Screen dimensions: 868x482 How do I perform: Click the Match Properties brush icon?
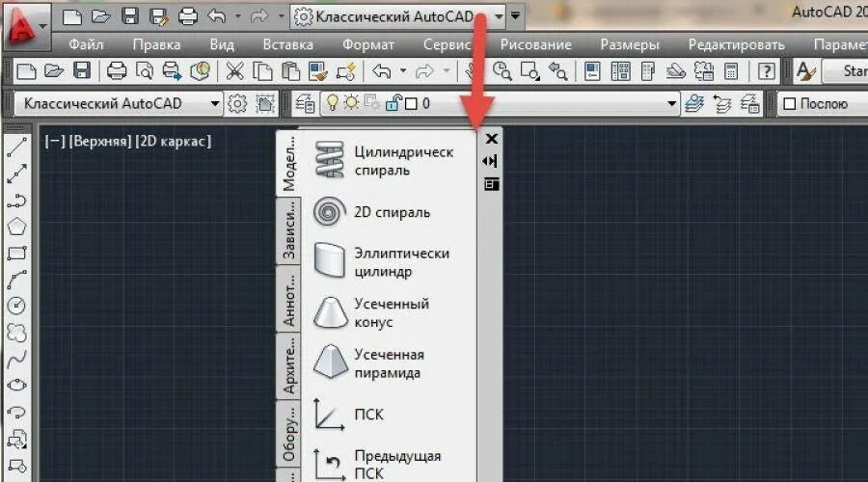tap(317, 70)
